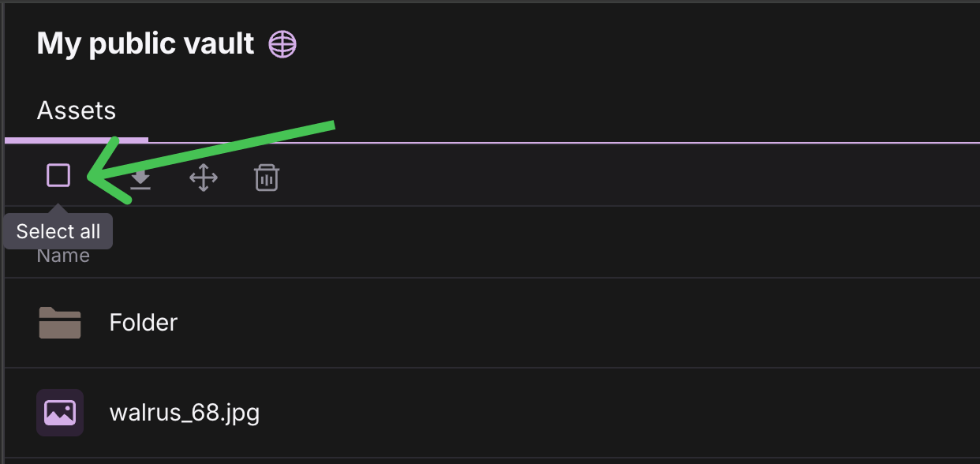Click the trash bin delete icon
The width and height of the screenshot is (980, 464).
pyautogui.click(x=267, y=178)
